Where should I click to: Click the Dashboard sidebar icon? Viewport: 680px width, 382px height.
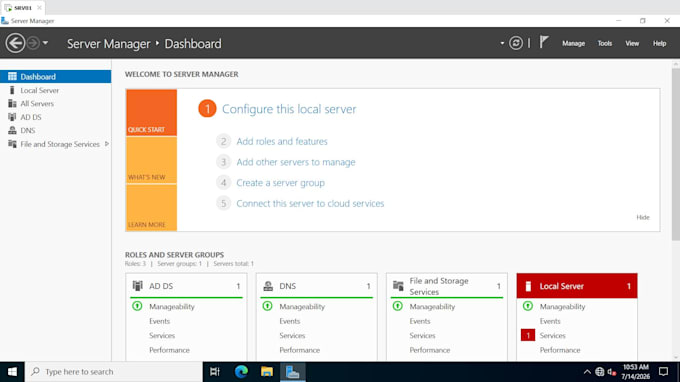(12, 76)
